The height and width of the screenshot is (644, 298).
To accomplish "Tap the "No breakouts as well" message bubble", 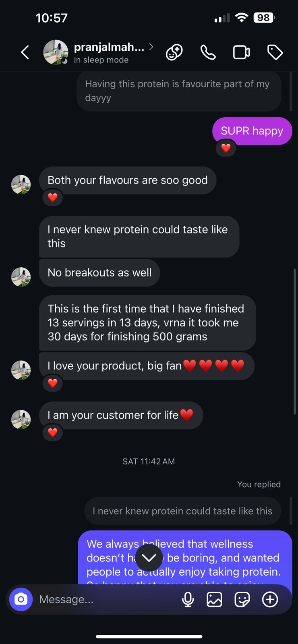I will pos(99,272).
